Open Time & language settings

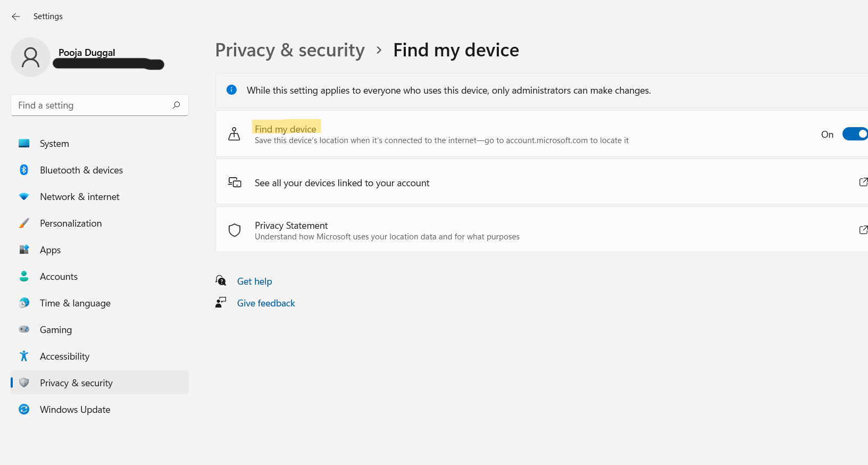(75, 303)
